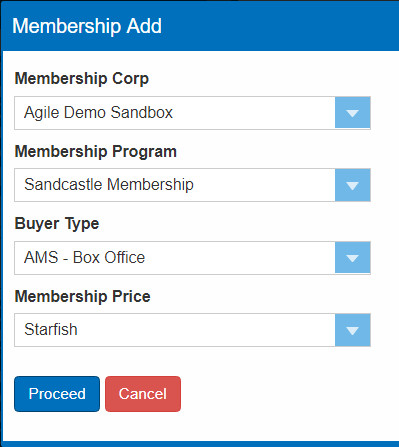Click the Proceed button
399x447 pixels.
point(57,394)
